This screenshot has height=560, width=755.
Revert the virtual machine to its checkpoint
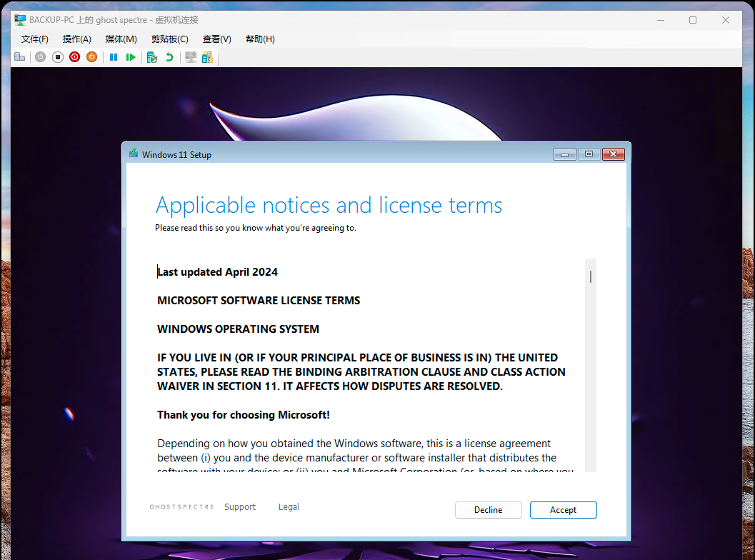(171, 56)
